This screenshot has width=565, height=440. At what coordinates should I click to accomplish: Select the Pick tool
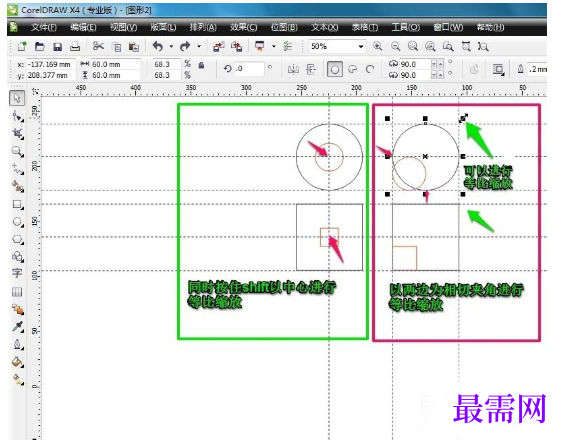tap(17, 98)
